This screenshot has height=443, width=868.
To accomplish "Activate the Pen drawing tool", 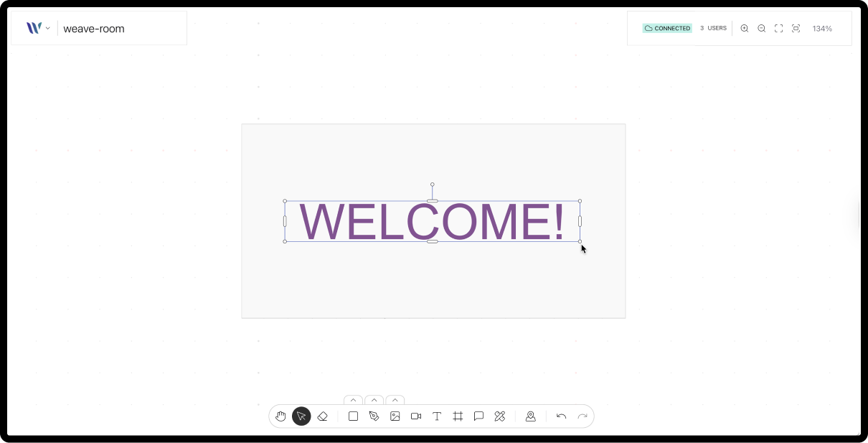I will pos(374,416).
